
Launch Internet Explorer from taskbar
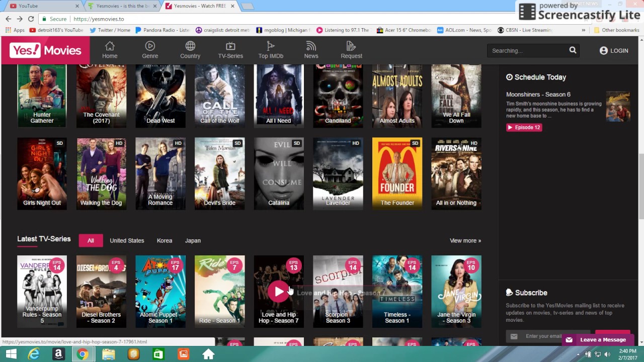click(34, 354)
